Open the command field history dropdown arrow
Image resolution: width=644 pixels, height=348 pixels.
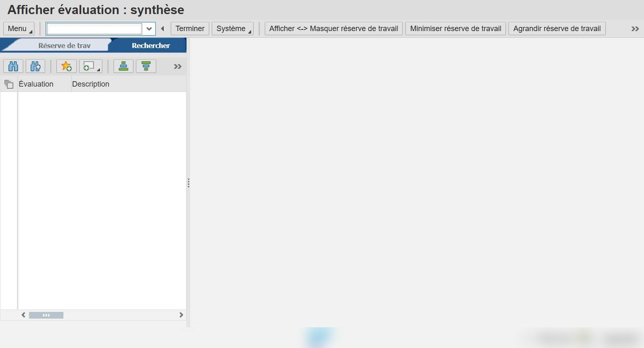click(149, 29)
